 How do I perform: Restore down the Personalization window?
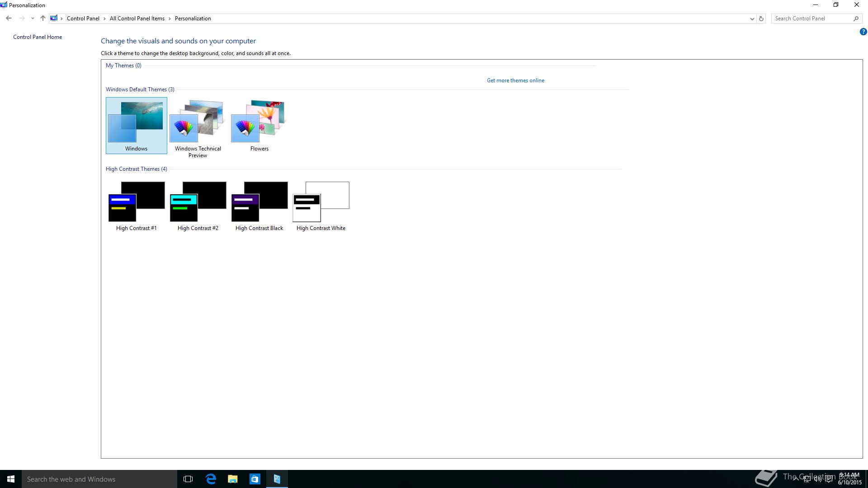coord(836,5)
